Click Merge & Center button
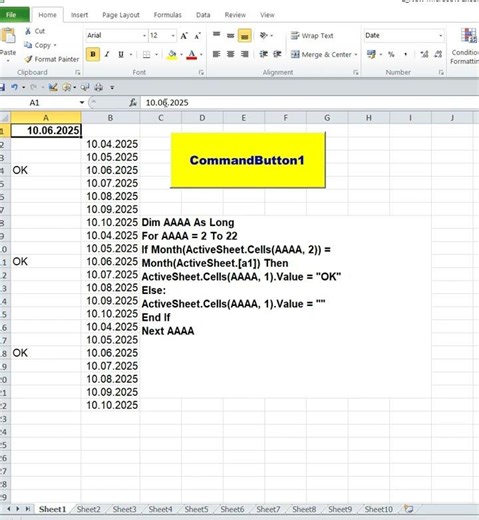 tap(321, 54)
